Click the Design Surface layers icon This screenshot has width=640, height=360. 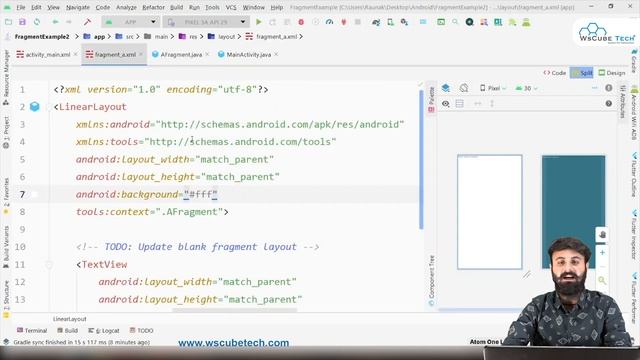(446, 88)
